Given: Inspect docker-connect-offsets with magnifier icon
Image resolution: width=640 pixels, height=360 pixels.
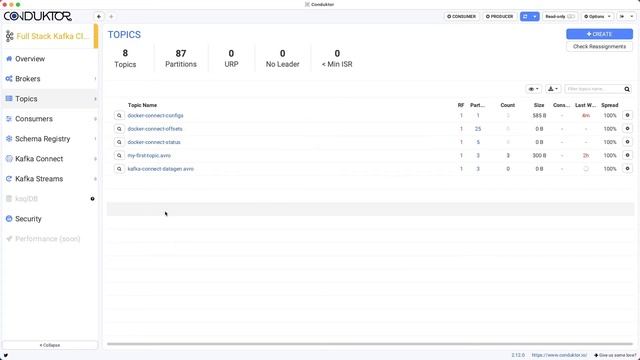Looking at the screenshot, I should (x=119, y=129).
